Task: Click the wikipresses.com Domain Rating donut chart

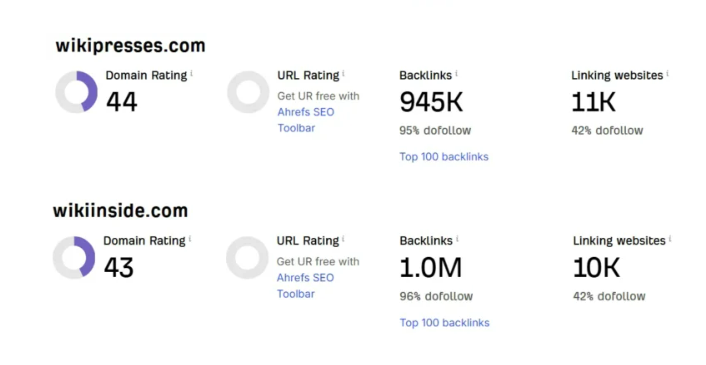Action: (x=76, y=92)
